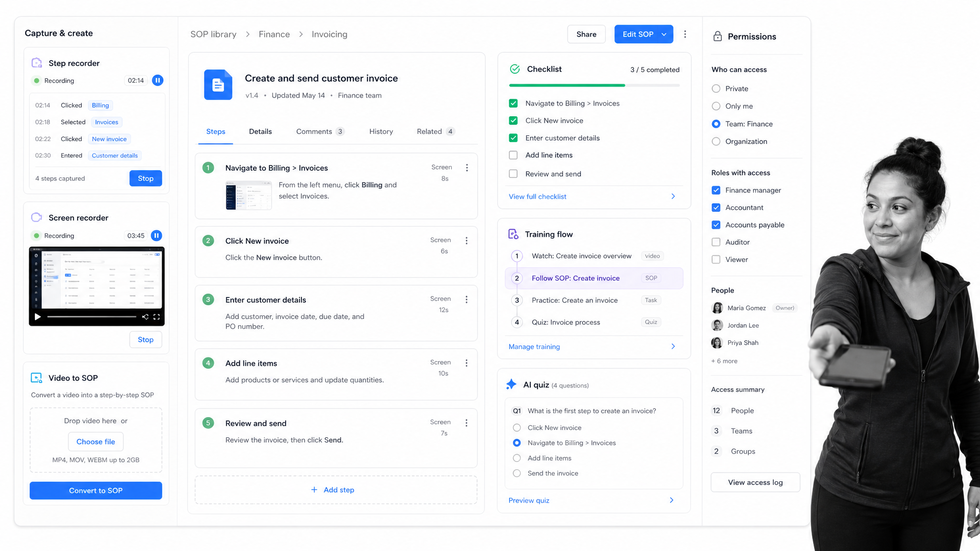Image resolution: width=980 pixels, height=551 pixels.
Task: Open options menu for Review and send step
Action: 467,423
